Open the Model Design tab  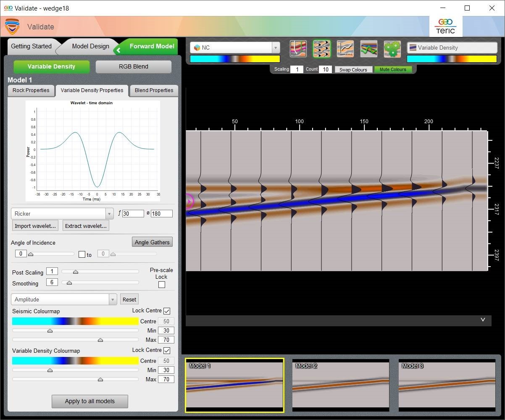[x=90, y=46]
